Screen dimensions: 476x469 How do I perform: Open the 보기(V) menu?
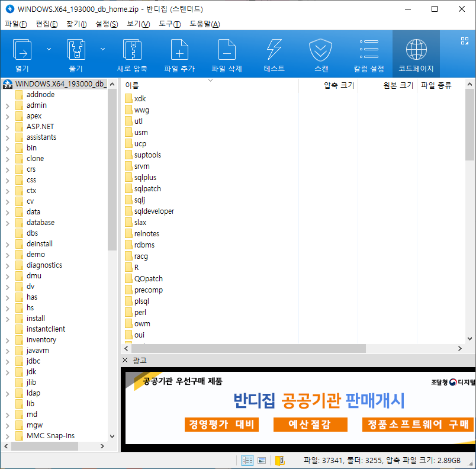(x=138, y=24)
